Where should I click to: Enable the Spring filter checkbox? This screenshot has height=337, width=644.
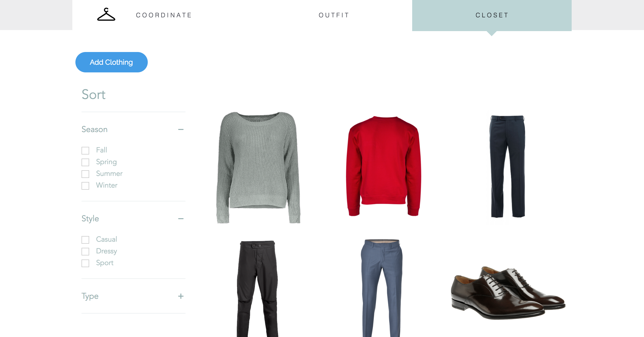[x=85, y=162]
